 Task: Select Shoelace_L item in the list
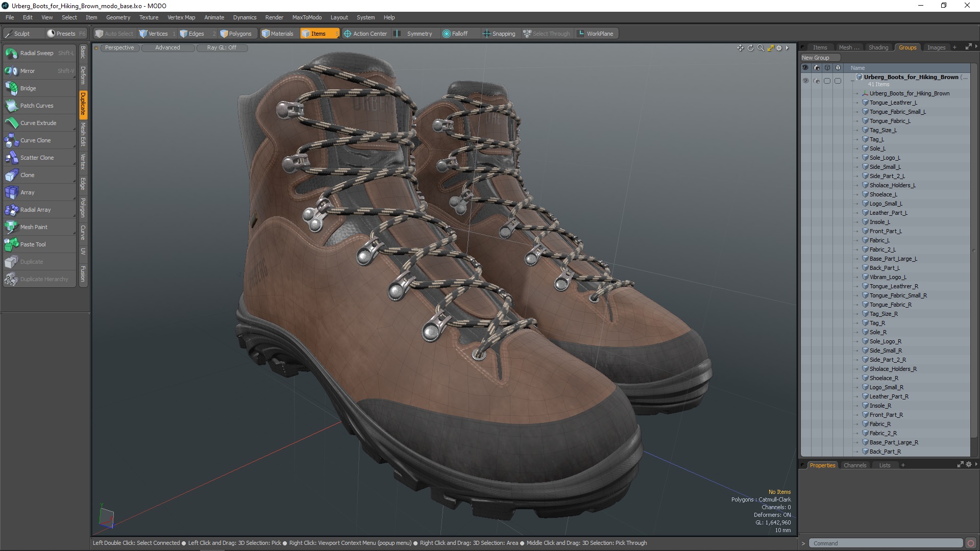pyautogui.click(x=883, y=194)
